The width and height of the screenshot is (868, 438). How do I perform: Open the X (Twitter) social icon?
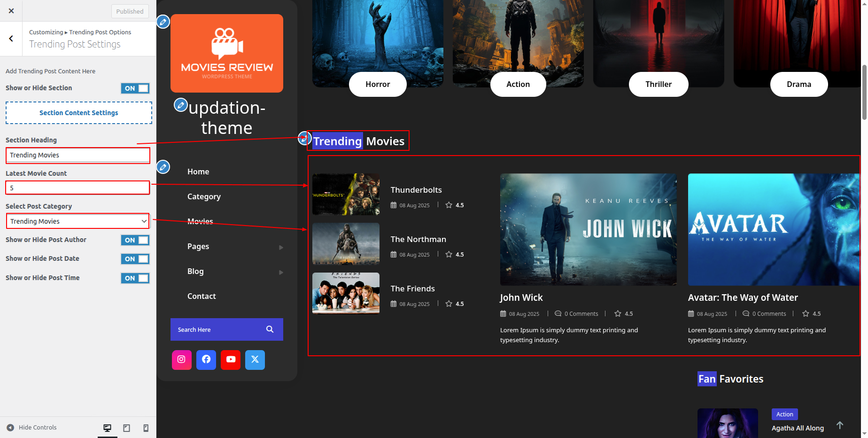[x=255, y=360]
